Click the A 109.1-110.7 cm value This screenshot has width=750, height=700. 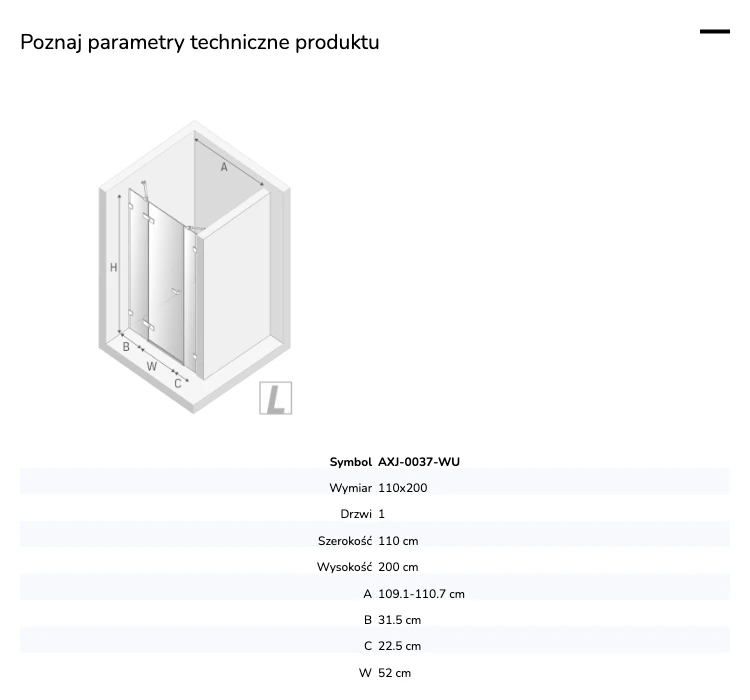pyautogui.click(x=421, y=594)
